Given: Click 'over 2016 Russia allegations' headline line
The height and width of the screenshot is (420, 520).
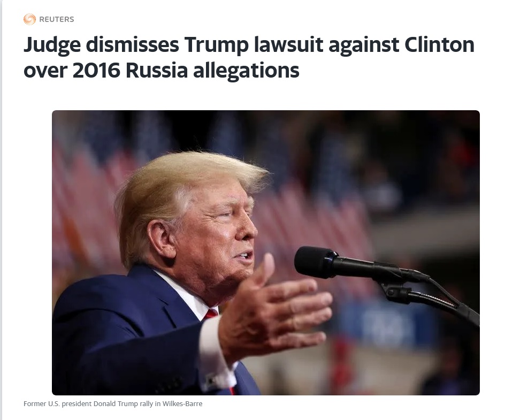Looking at the screenshot, I should [x=162, y=70].
